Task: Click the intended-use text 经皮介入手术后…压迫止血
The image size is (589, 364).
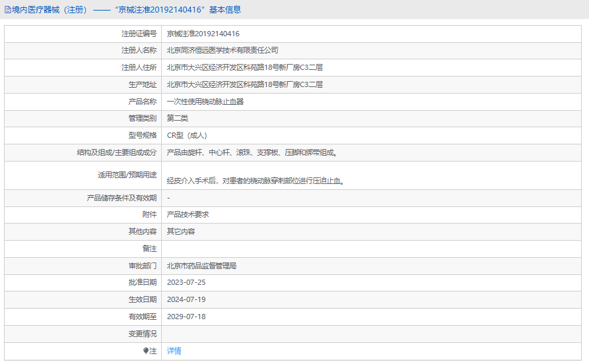Action: [256, 181]
